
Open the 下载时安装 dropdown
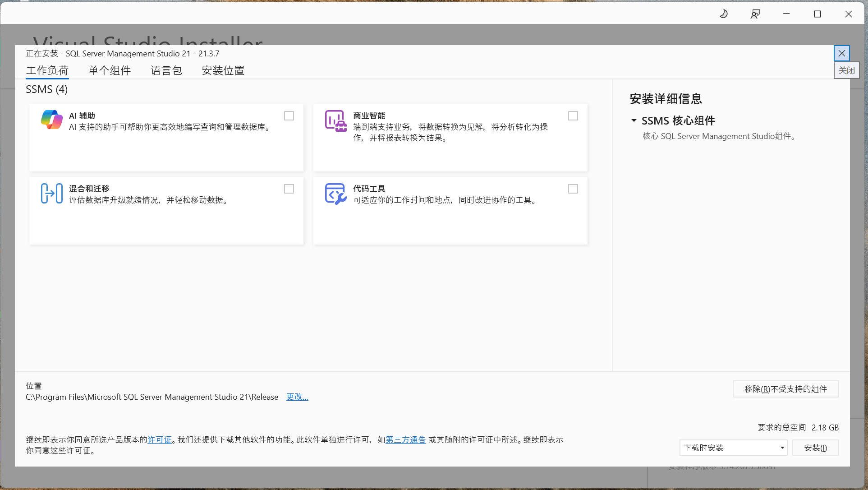(x=734, y=448)
